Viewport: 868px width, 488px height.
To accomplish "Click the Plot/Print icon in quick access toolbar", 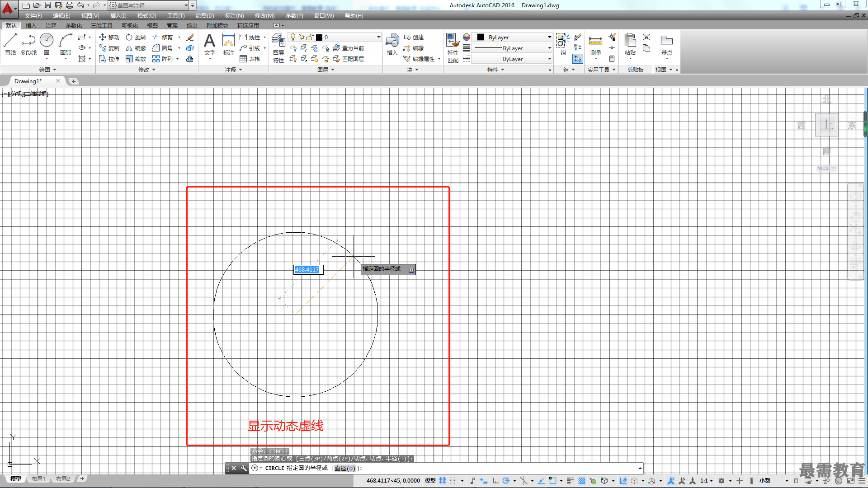I will coord(69,5).
